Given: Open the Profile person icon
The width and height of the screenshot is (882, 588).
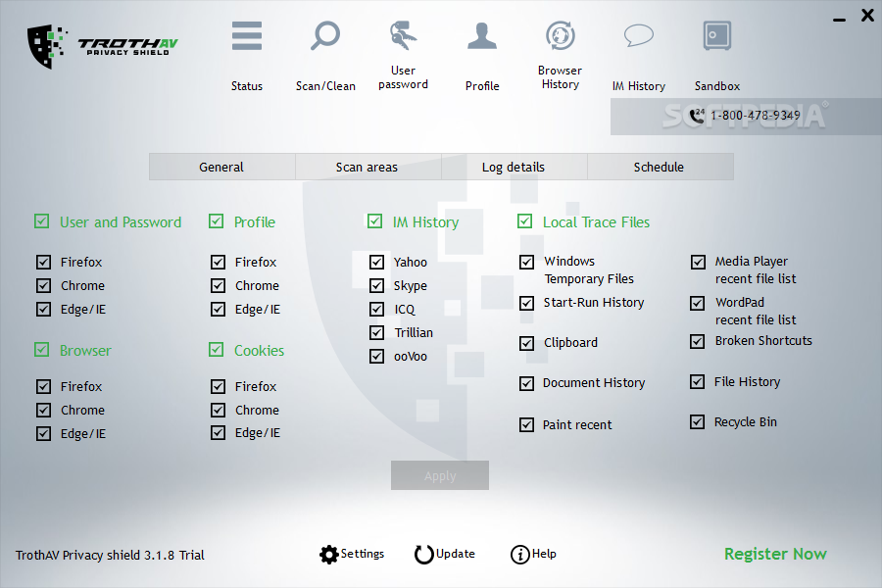Looking at the screenshot, I should tap(482, 36).
